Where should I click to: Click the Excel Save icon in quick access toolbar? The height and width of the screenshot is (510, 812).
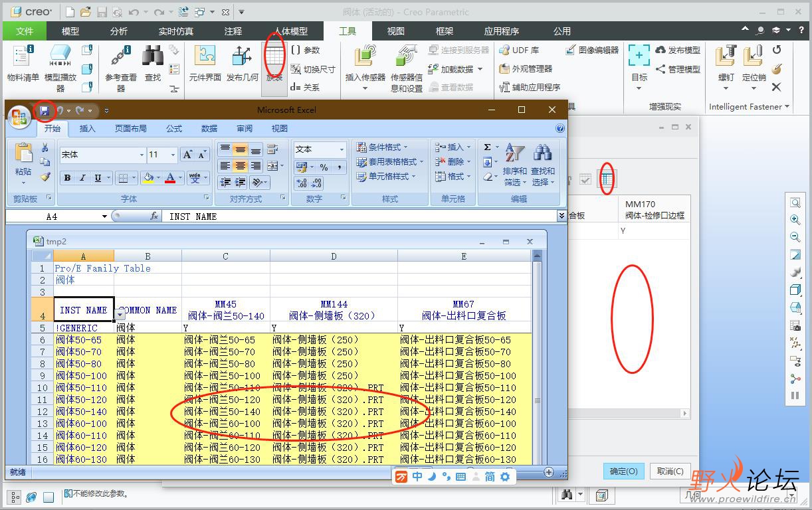click(44, 111)
